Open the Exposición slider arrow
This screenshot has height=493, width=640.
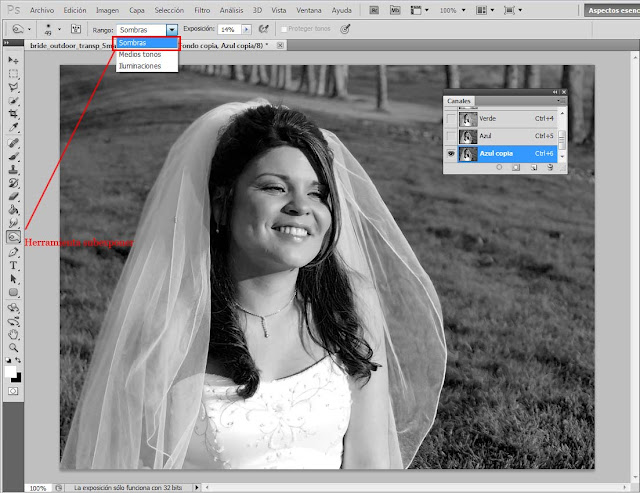246,29
